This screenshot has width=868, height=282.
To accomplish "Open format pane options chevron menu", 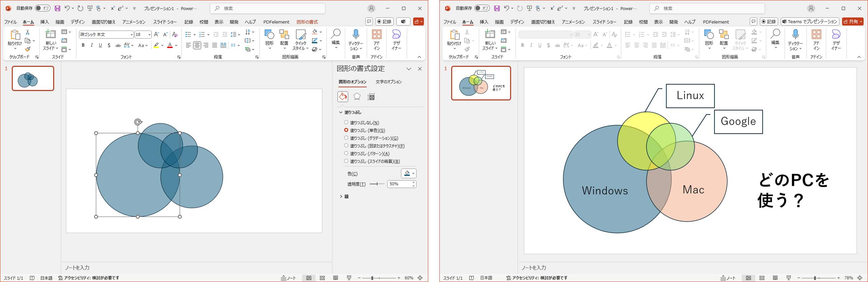I will 409,69.
